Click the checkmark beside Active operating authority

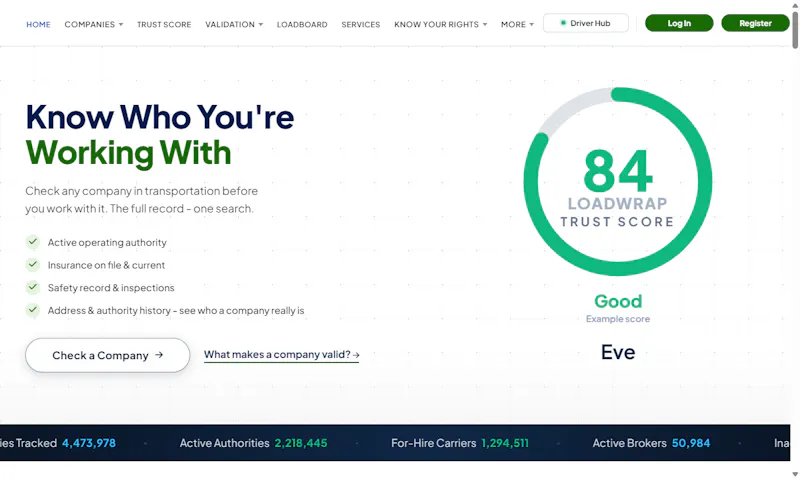33,241
